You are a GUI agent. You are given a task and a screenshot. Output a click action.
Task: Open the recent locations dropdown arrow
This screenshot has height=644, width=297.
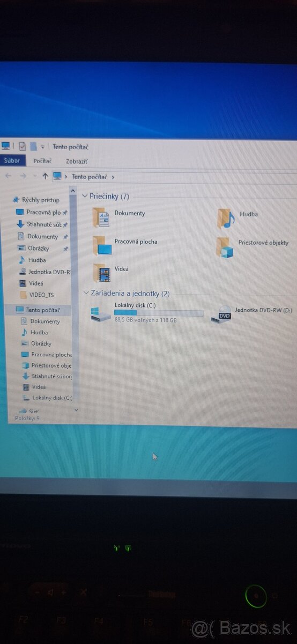coord(35,176)
